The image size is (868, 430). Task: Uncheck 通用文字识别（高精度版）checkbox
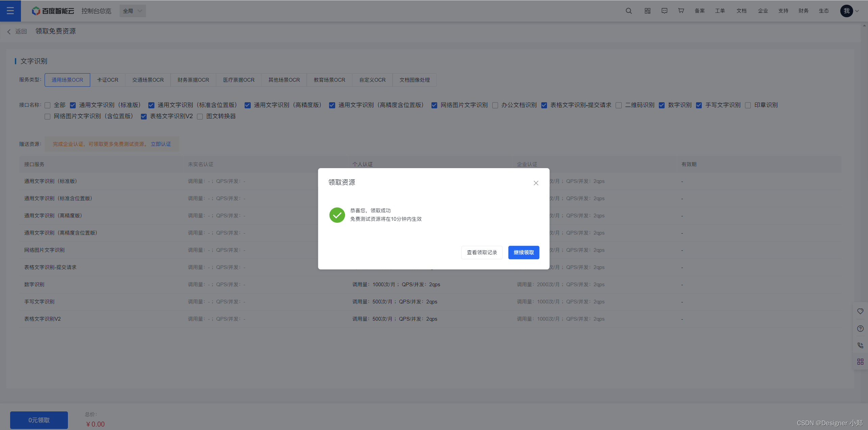[248, 105]
